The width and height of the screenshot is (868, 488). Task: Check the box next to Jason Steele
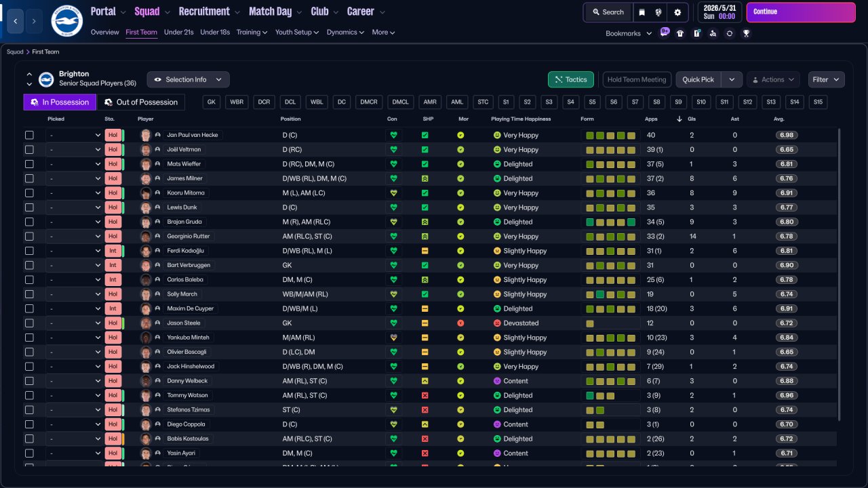29,323
